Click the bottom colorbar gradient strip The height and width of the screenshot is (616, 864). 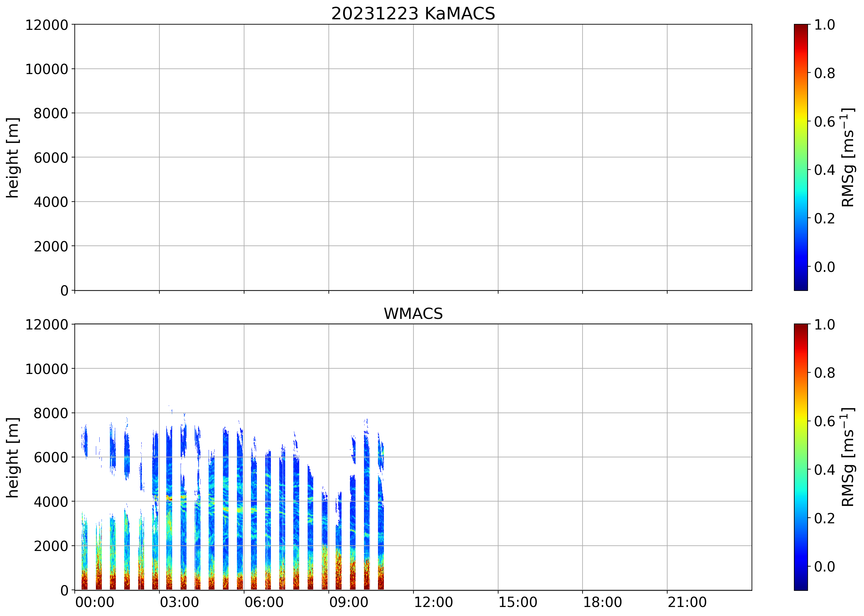[x=800, y=457]
